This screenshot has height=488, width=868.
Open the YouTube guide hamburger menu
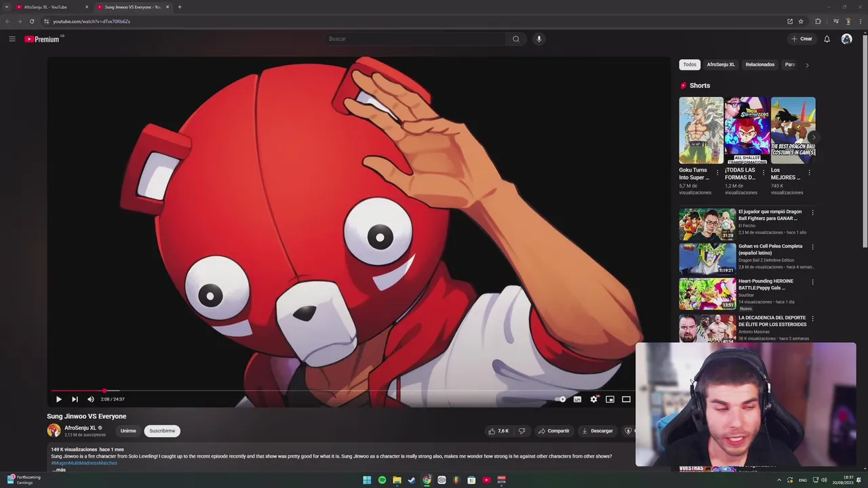[12, 39]
